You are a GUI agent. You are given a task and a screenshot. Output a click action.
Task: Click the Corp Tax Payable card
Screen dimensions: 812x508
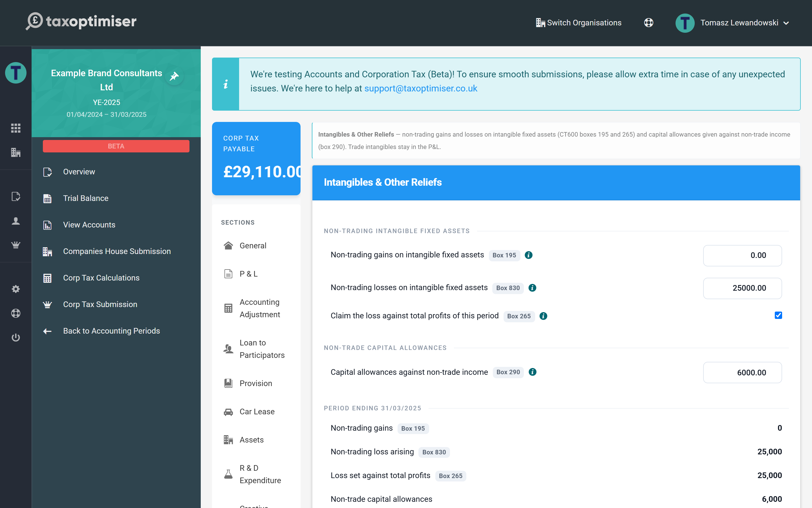256,159
